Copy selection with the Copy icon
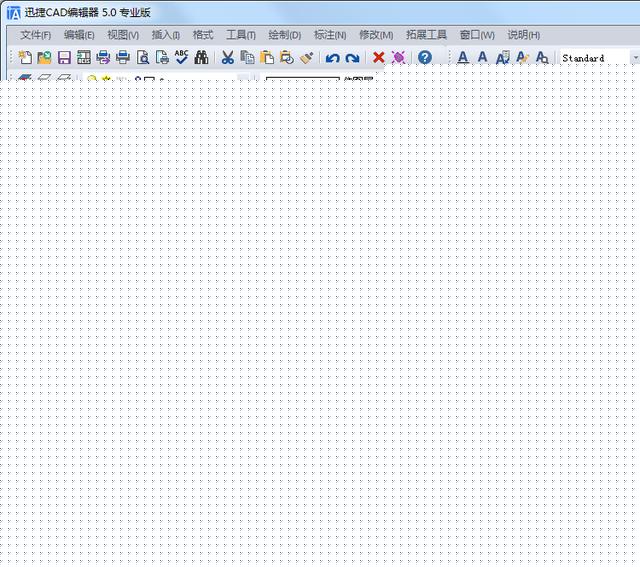The image size is (640, 567). (x=247, y=57)
